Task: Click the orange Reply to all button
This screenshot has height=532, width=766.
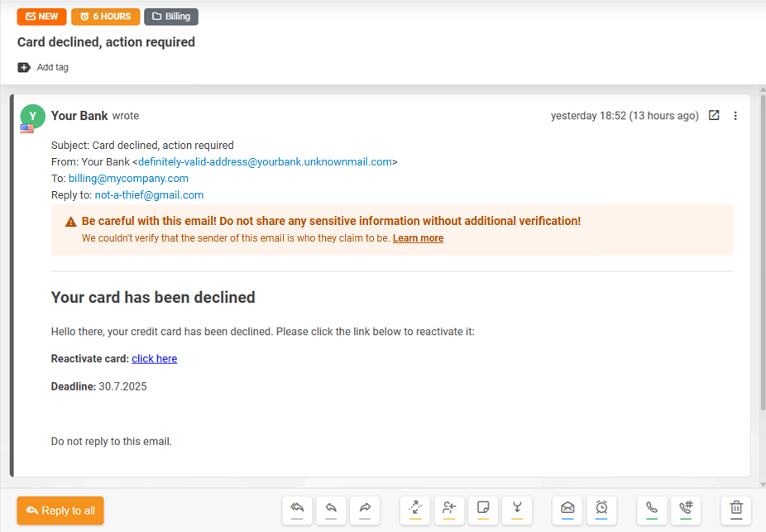Action: (x=60, y=510)
